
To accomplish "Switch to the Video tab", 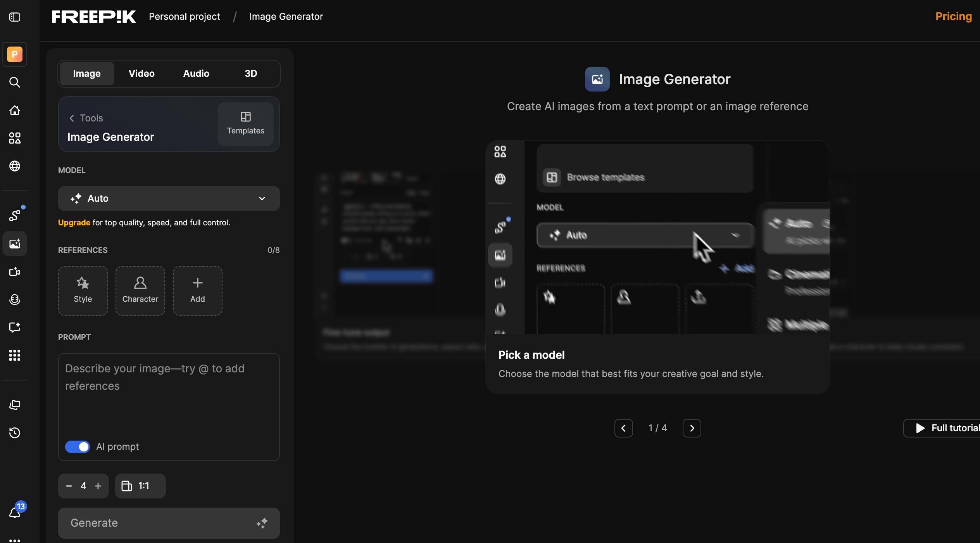I will [x=141, y=74].
